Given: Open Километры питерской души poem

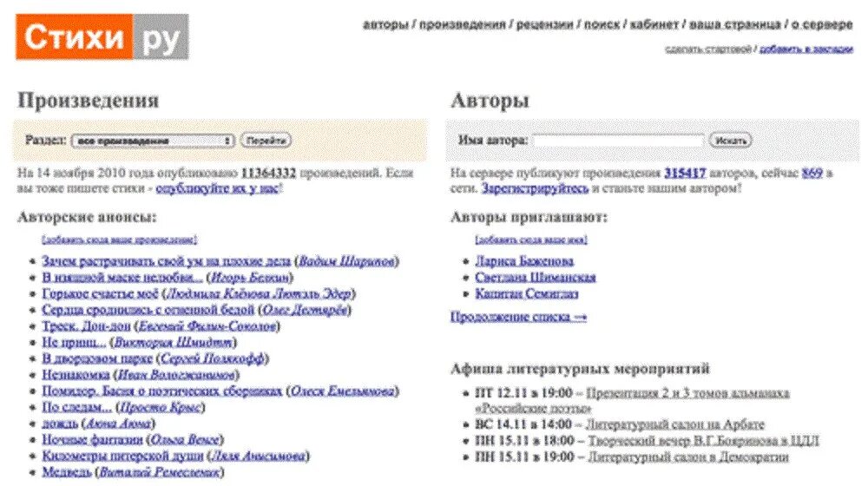Looking at the screenshot, I should point(122,456).
